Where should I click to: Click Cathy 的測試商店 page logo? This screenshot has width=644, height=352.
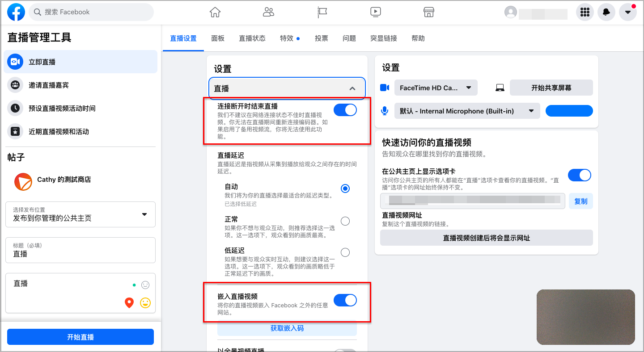pyautogui.click(x=23, y=182)
